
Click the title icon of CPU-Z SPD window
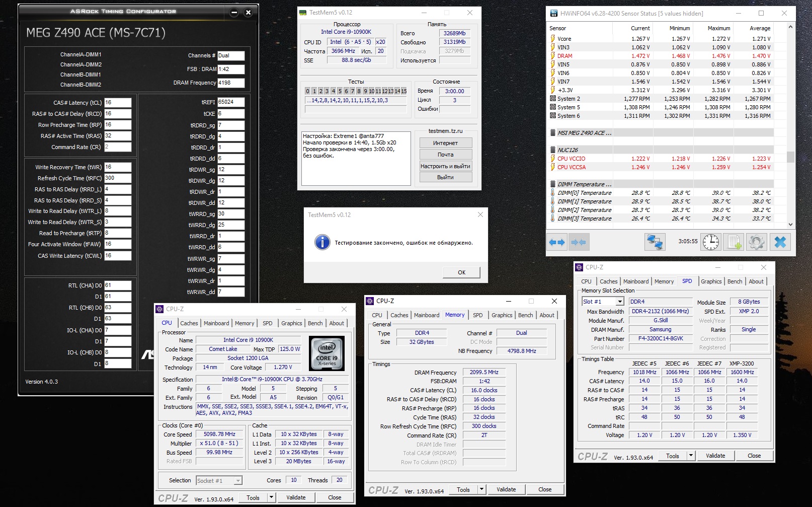(579, 267)
